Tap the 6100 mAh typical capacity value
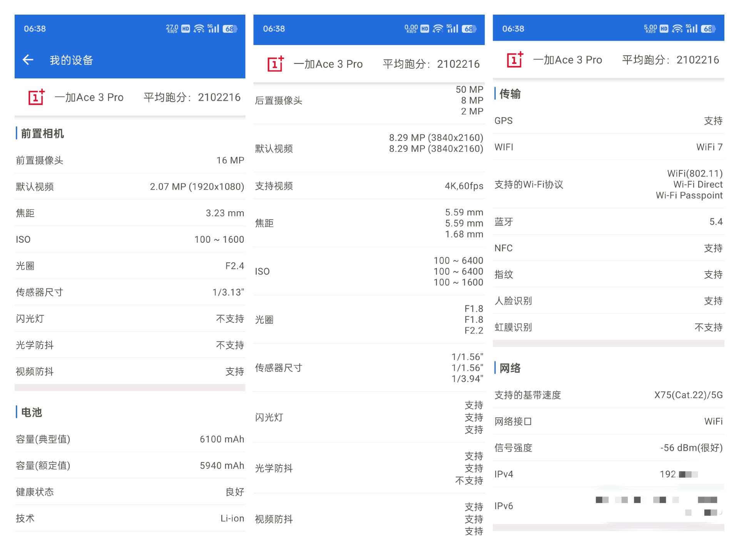 [x=222, y=439]
